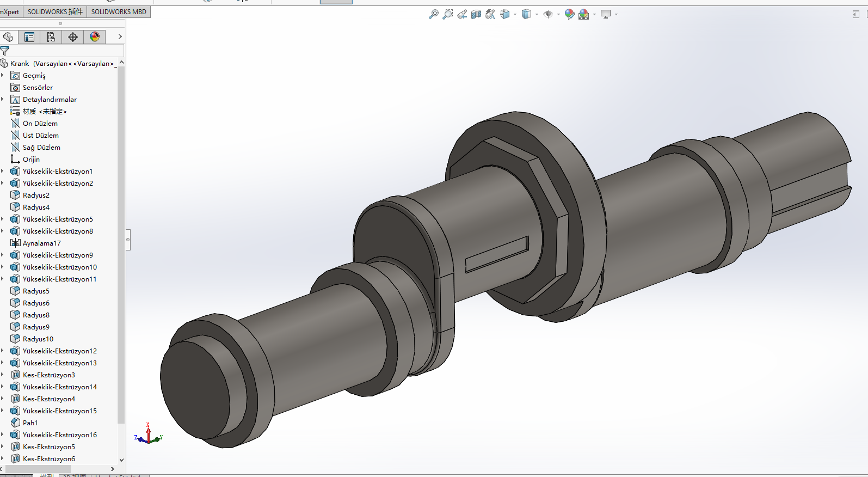
Task: Select the Orijin origin item
Action: [x=31, y=160]
